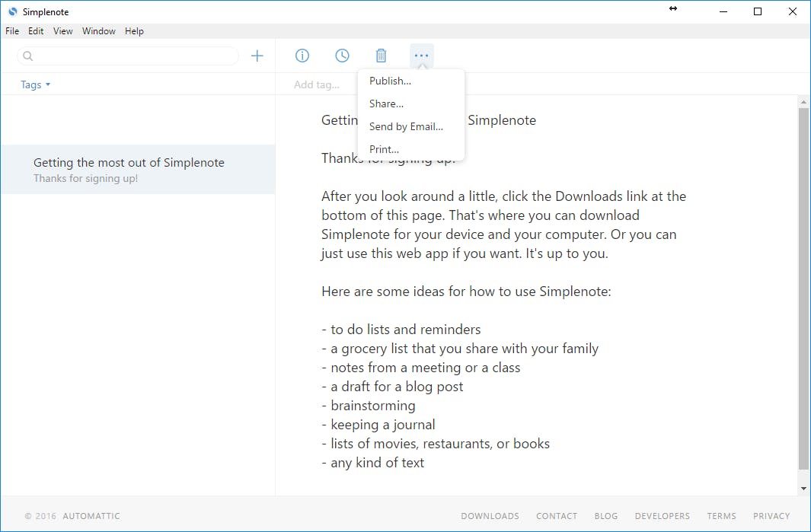Open the note info icon
This screenshot has height=532, width=811.
(x=302, y=56)
